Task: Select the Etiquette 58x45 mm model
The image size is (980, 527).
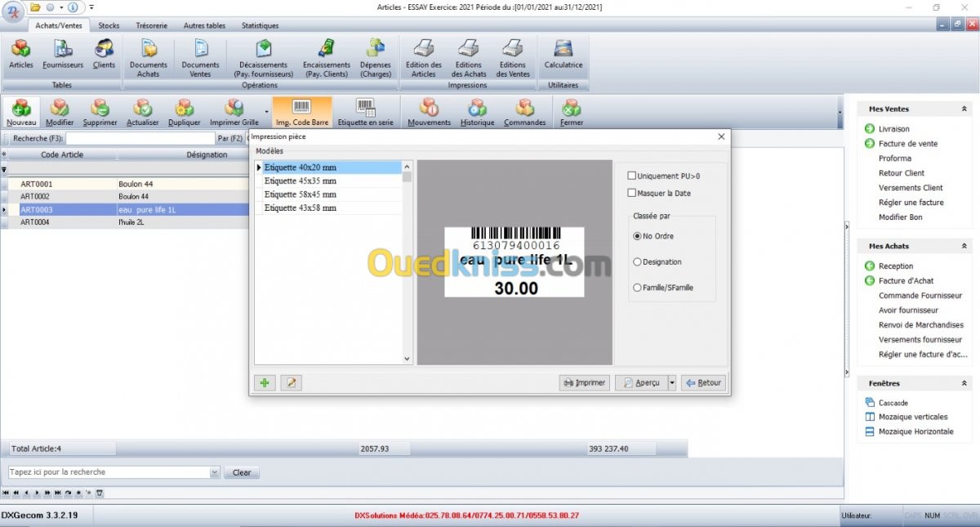Action: (x=330, y=194)
